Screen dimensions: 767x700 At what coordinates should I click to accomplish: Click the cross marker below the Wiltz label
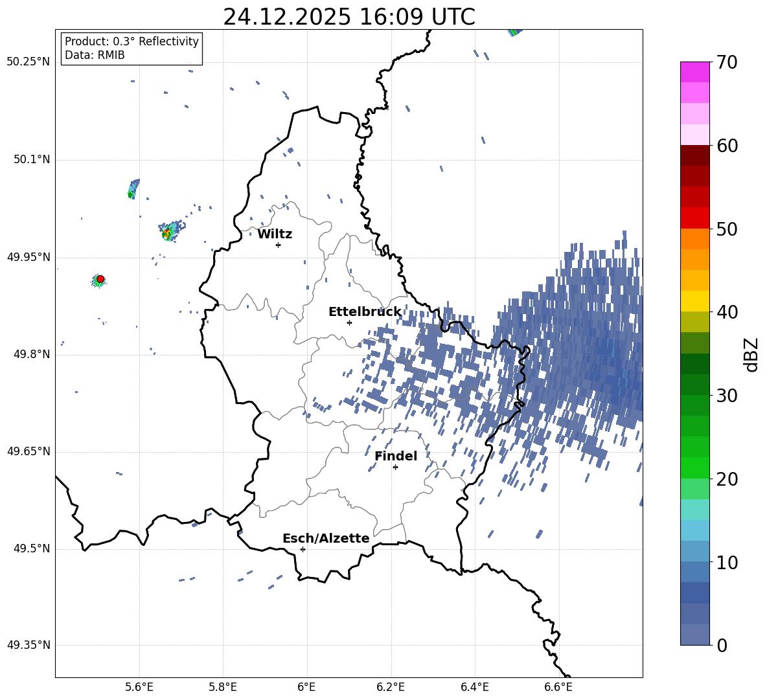tap(278, 245)
